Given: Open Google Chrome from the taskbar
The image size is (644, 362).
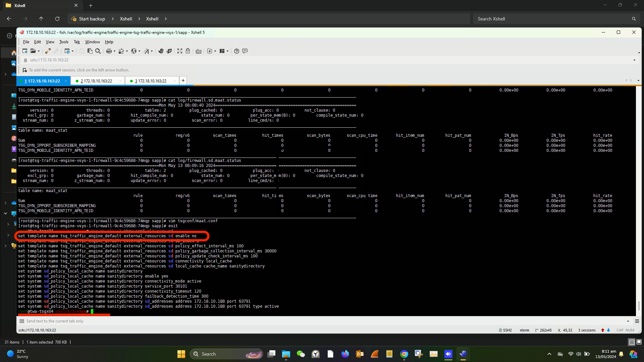Looking at the screenshot, I should pos(404,354).
